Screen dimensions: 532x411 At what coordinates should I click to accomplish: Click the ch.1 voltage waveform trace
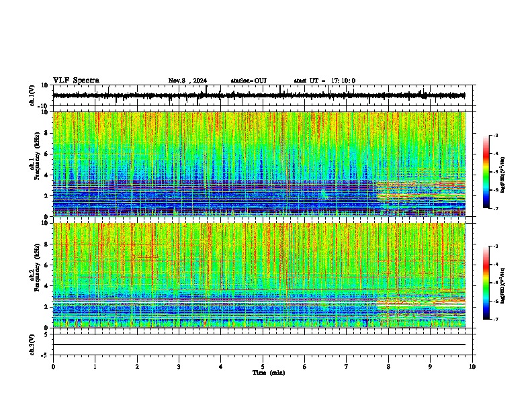coord(259,95)
